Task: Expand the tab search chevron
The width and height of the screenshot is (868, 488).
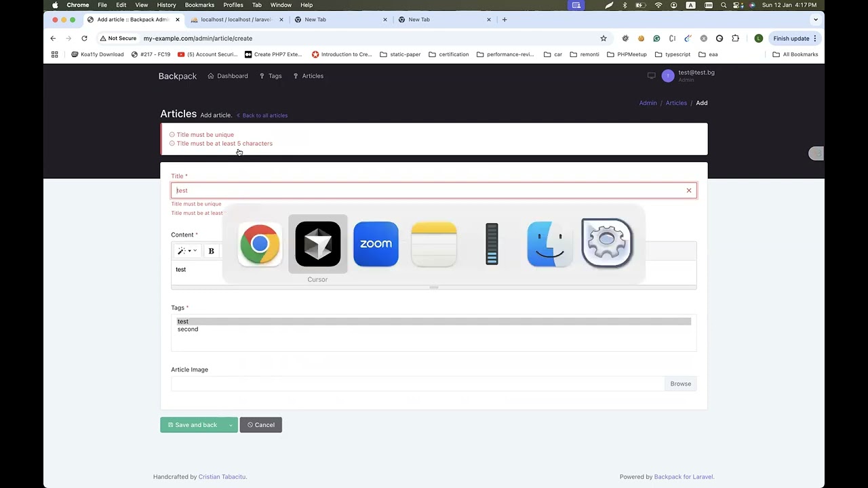Action: [x=816, y=20]
